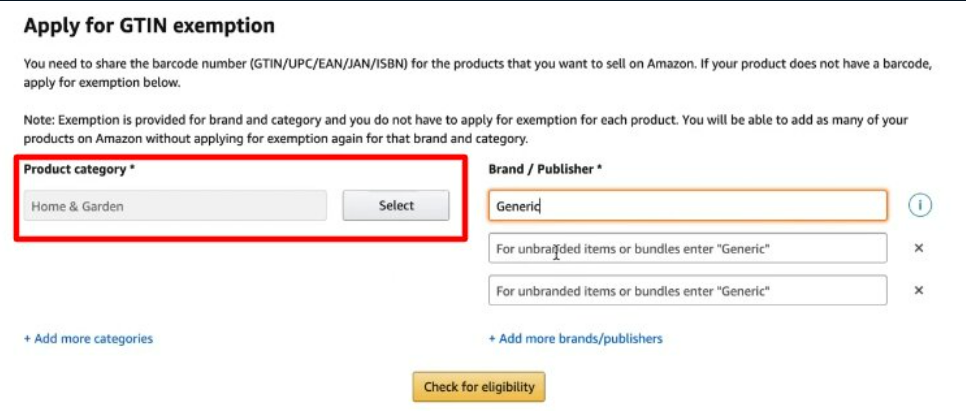Click the asterisk after "Brand / Publisher"

pyautogui.click(x=599, y=169)
